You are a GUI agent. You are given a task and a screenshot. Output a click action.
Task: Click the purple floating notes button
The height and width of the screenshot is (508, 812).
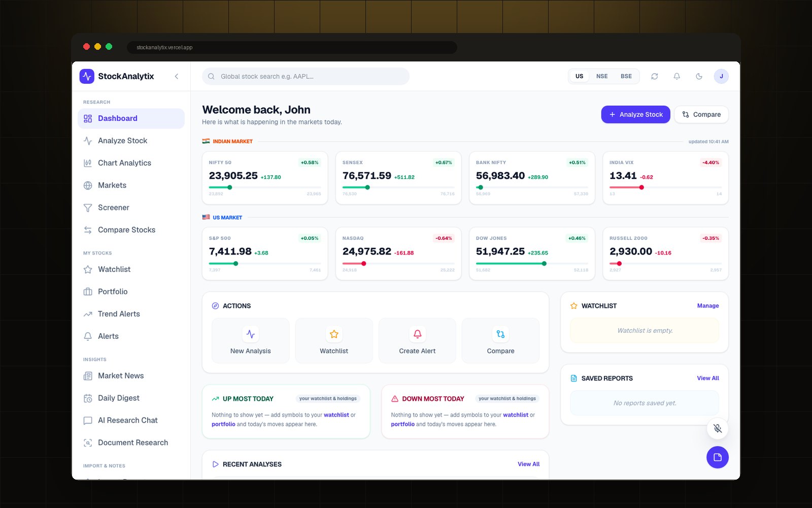click(x=718, y=457)
